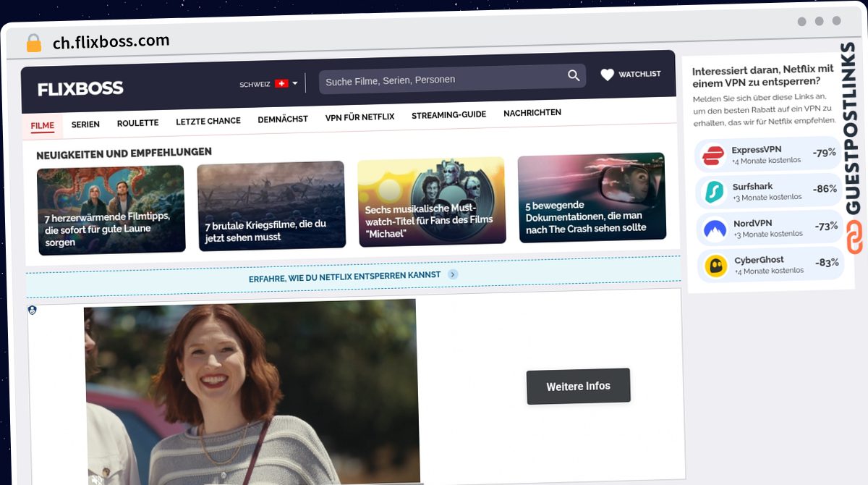The image size is (868, 485).
Task: Click the watchlist heart icon
Action: tap(607, 74)
